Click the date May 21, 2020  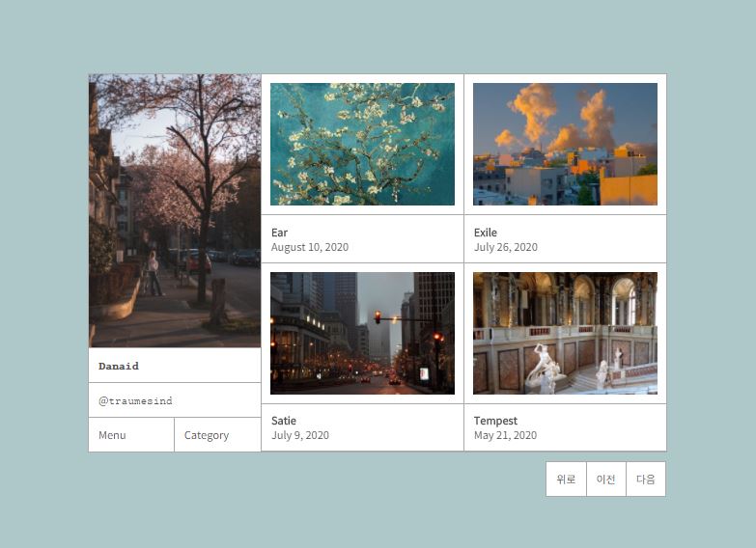point(505,435)
